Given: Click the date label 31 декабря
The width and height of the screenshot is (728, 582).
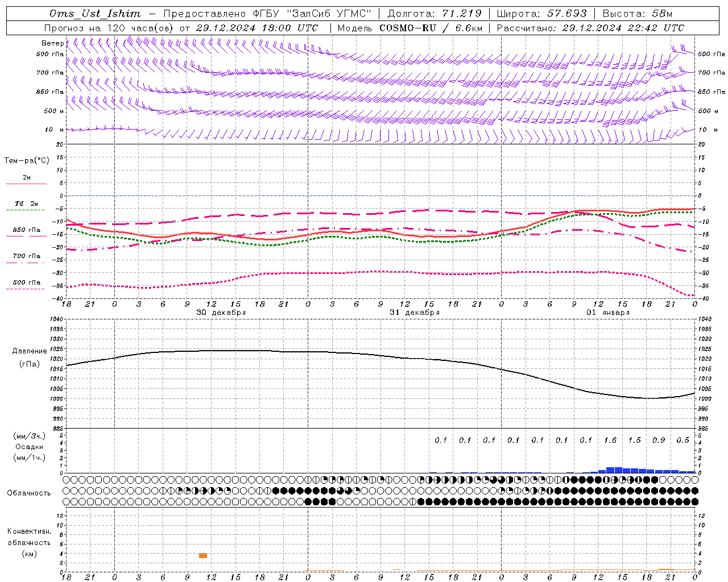Looking at the screenshot, I should tap(415, 313).
